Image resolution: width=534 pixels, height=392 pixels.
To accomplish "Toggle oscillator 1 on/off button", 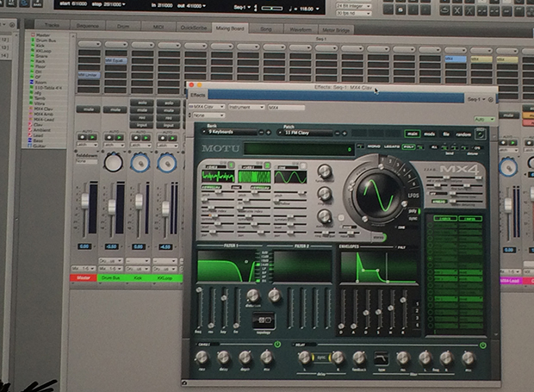I will tap(231, 165).
